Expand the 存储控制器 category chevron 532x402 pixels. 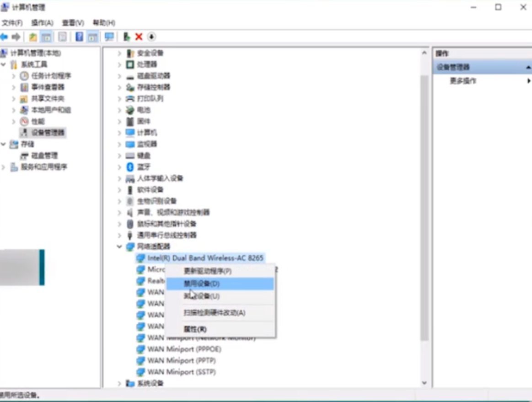point(119,87)
